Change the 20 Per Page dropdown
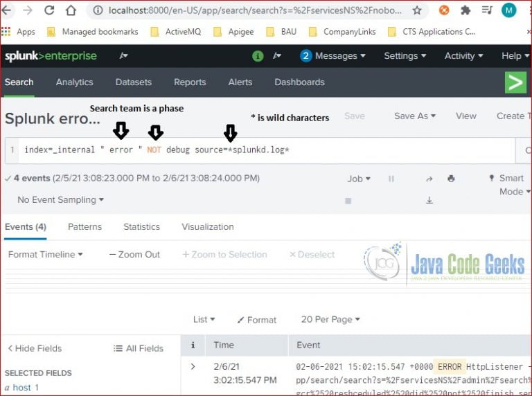This screenshot has height=396, width=532. coord(330,319)
